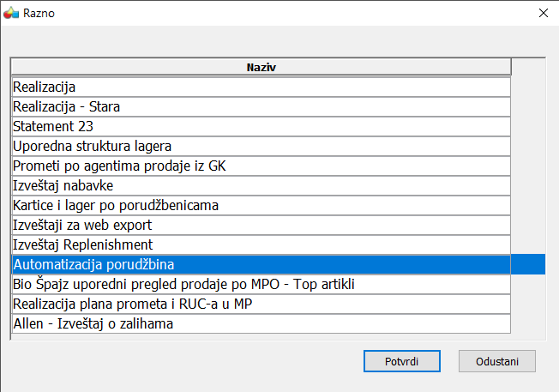Select the Izveštaj nabavke row
The height and width of the screenshot is (392, 559).
tap(261, 185)
